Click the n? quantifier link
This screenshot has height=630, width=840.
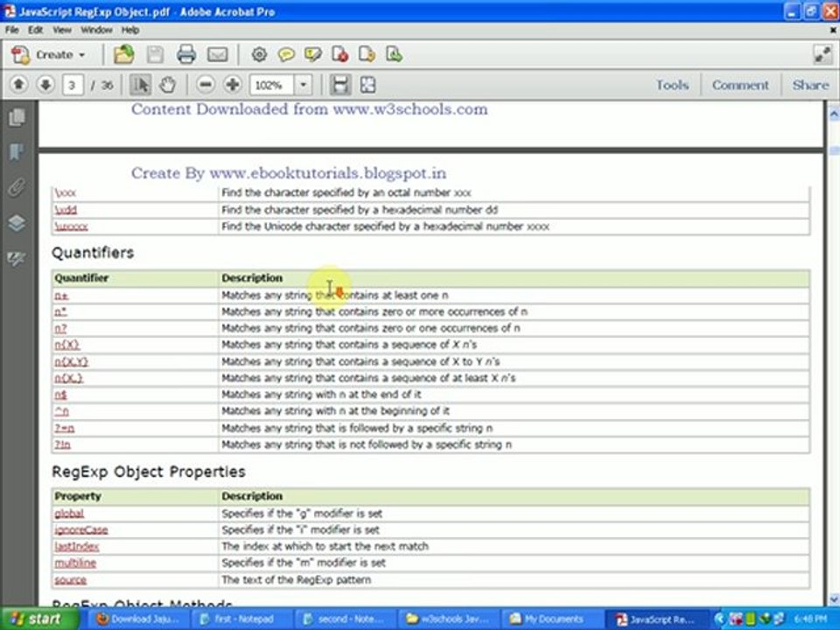coord(60,328)
